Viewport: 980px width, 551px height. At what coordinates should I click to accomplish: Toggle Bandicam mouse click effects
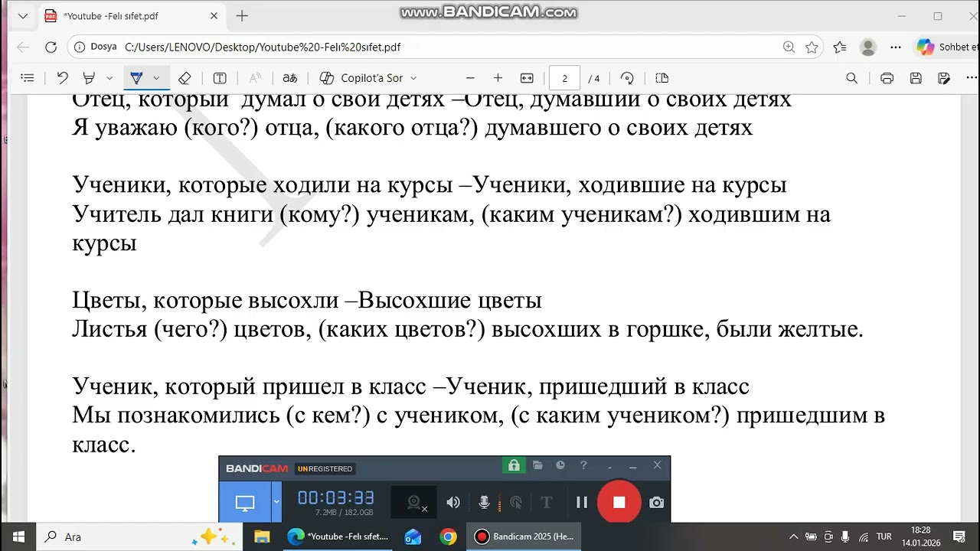click(x=516, y=502)
